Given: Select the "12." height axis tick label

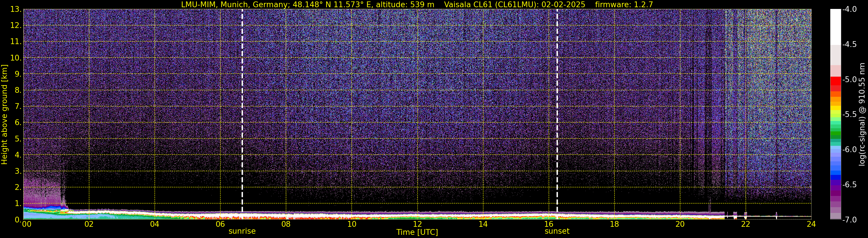Looking at the screenshot, I should (16, 26).
